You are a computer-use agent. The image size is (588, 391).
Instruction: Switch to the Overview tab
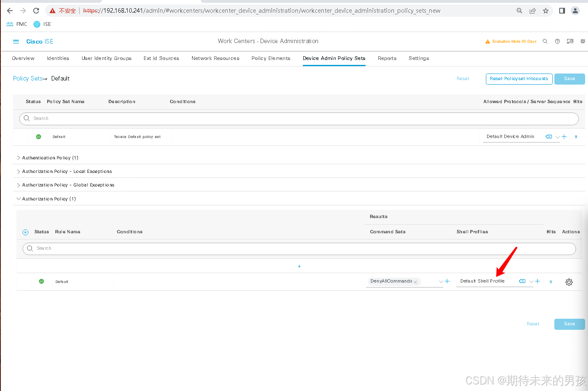click(23, 58)
